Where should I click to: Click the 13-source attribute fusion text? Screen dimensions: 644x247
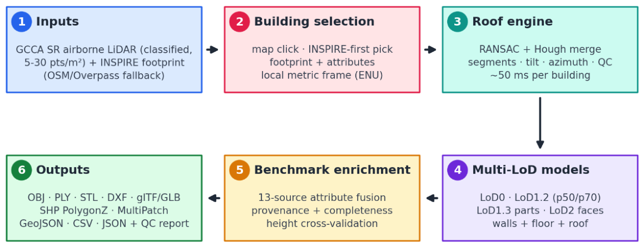pyautogui.click(x=322, y=198)
